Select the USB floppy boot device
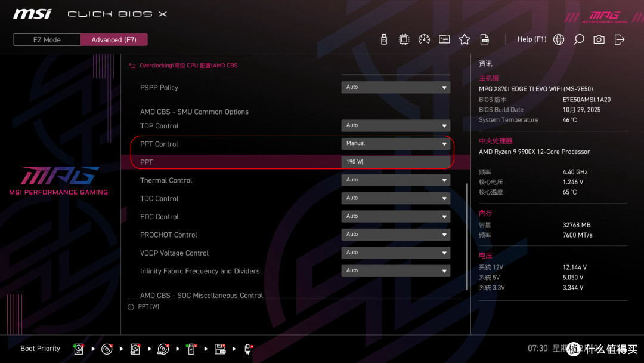The image size is (644, 363). 220,349
